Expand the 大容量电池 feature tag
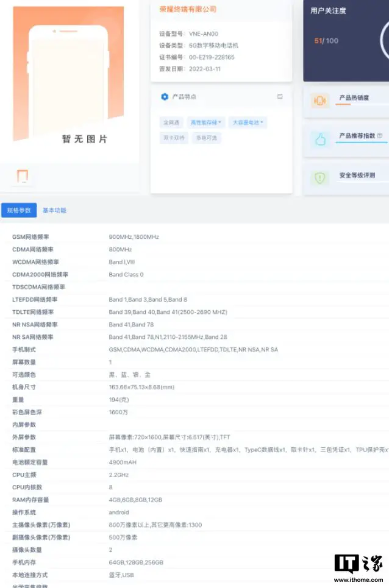Screen dimensions: 389x588 point(248,122)
